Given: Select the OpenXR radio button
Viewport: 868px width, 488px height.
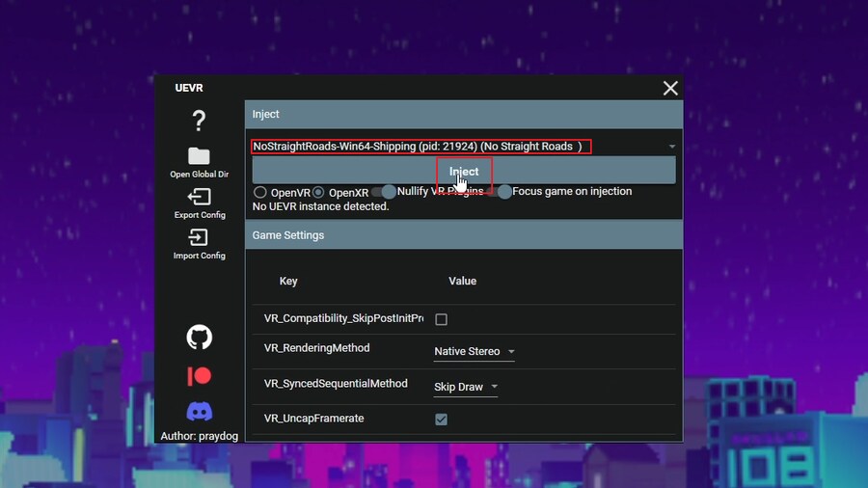Looking at the screenshot, I should (318, 192).
